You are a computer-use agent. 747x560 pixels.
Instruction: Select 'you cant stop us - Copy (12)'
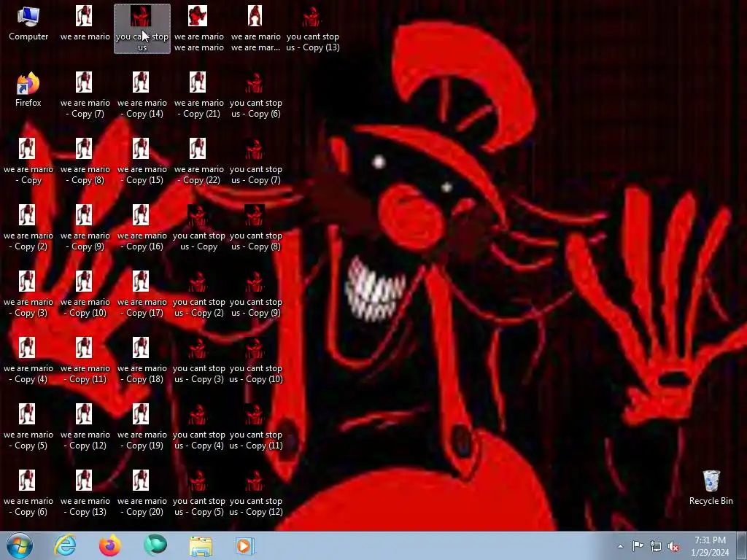pyautogui.click(x=256, y=493)
